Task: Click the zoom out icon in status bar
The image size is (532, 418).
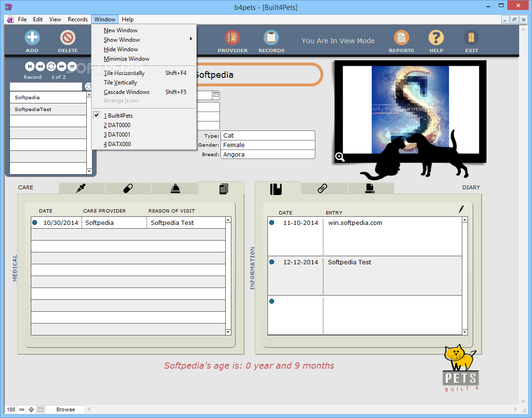Action: 22,409
